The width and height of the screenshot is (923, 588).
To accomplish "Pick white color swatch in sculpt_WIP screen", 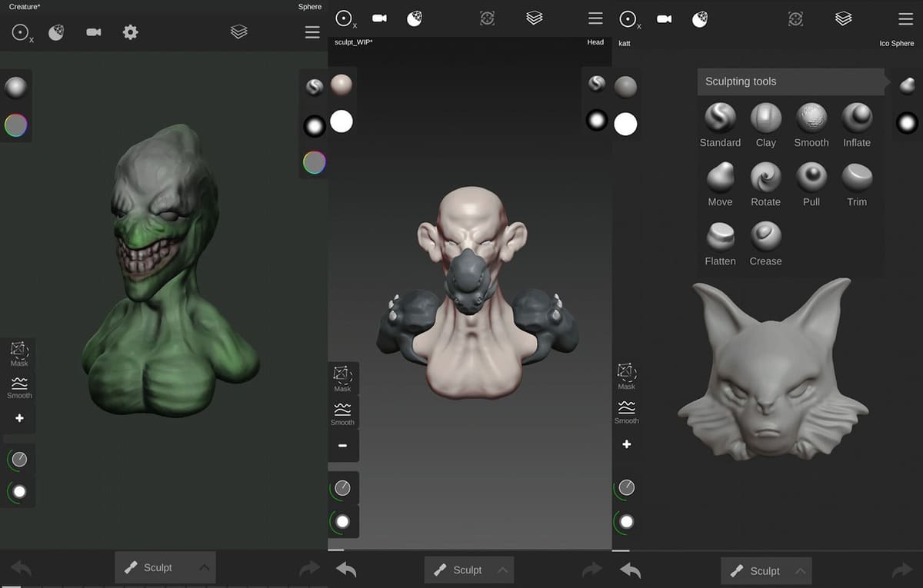I will click(342, 121).
